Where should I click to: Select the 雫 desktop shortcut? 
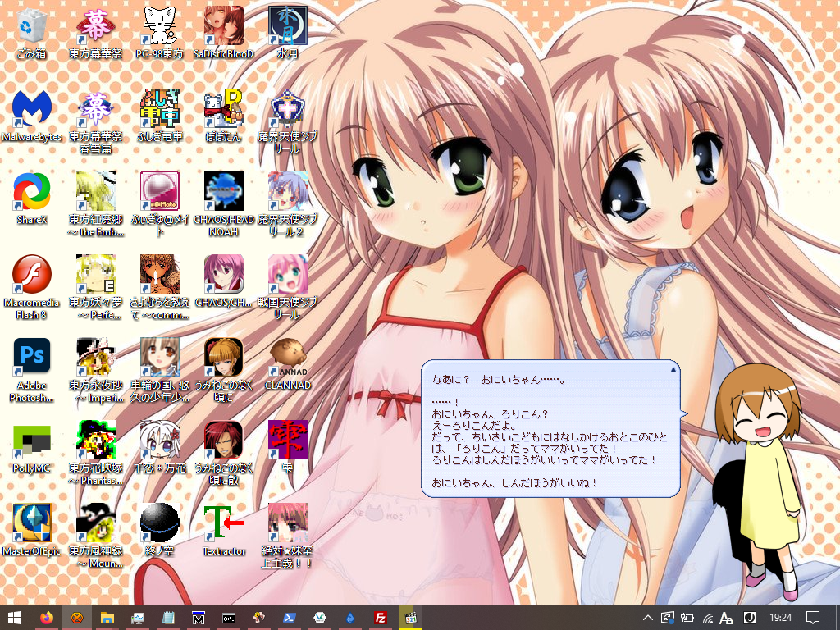point(288,447)
